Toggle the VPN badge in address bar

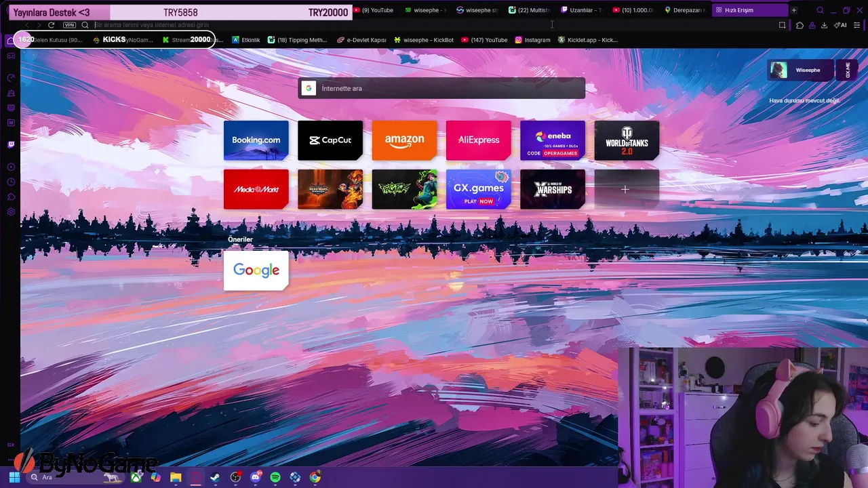point(69,25)
